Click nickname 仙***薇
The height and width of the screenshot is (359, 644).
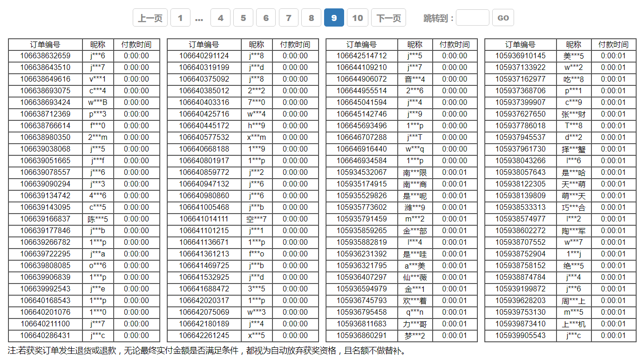coord(415,277)
